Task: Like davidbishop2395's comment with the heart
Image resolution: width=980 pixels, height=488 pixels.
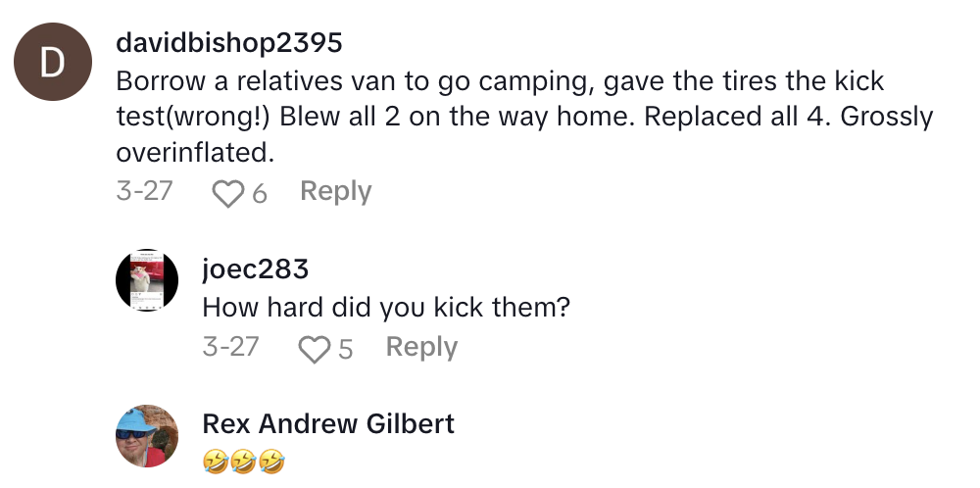Action: point(228,194)
